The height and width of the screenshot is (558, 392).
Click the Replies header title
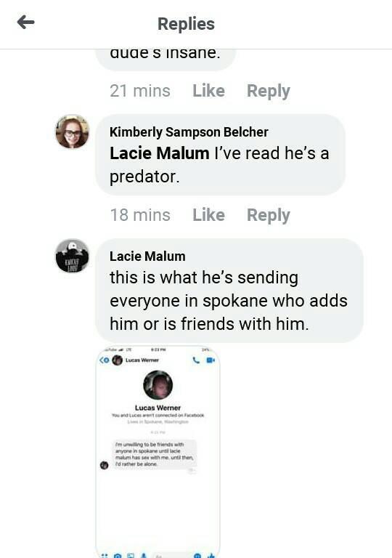(x=186, y=24)
